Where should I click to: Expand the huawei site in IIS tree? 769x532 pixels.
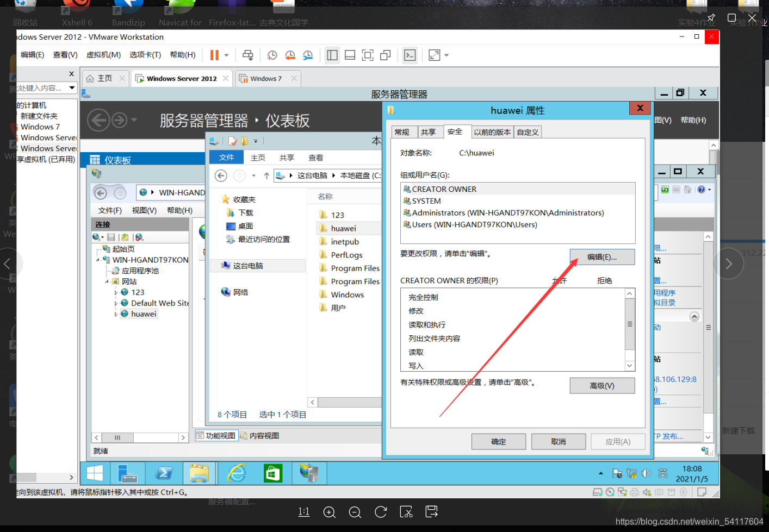coord(116,314)
